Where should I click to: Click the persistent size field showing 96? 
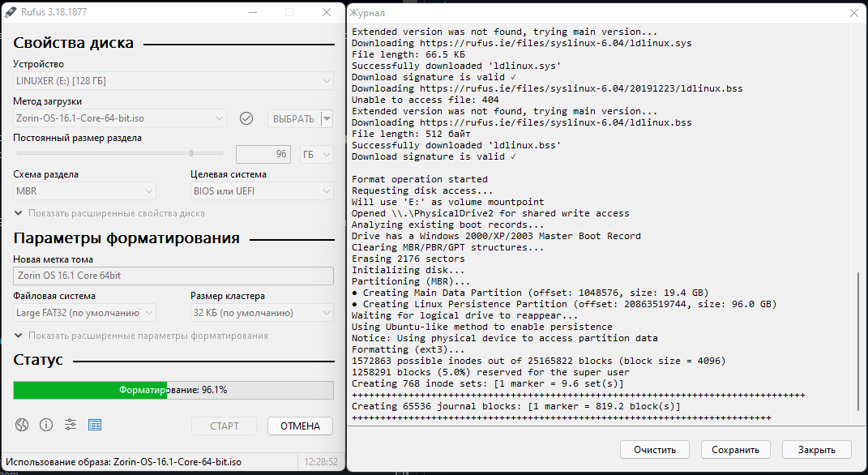click(x=263, y=154)
